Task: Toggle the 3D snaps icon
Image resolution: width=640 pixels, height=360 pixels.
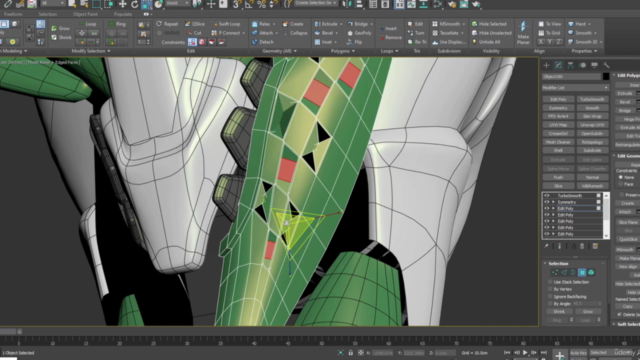Action: [x=236, y=4]
